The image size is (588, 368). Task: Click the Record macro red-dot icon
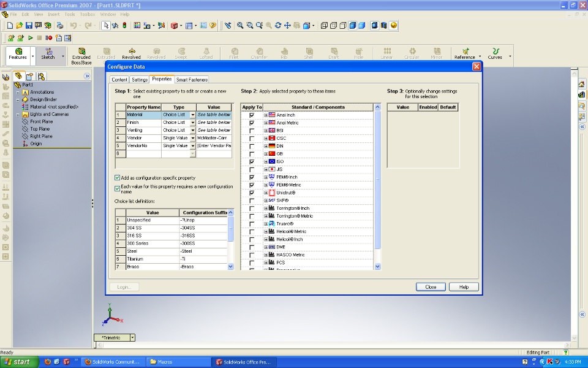click(49, 38)
